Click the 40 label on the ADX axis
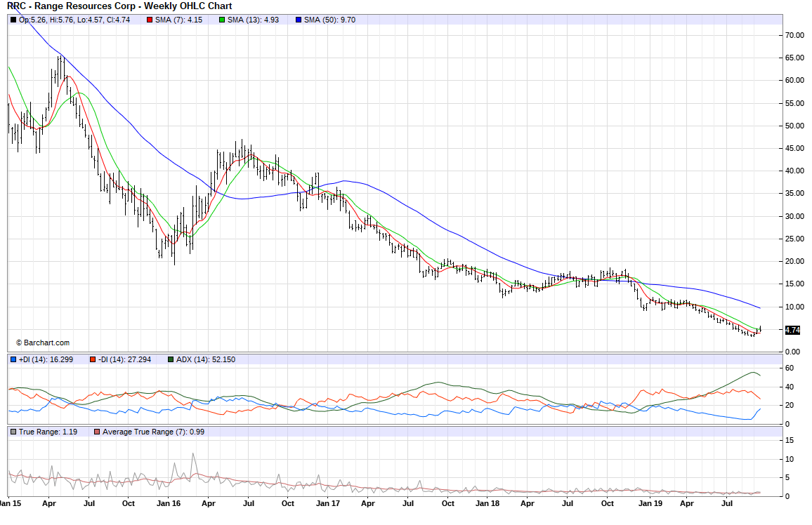Screen dimensions: 812x525 tap(790, 387)
